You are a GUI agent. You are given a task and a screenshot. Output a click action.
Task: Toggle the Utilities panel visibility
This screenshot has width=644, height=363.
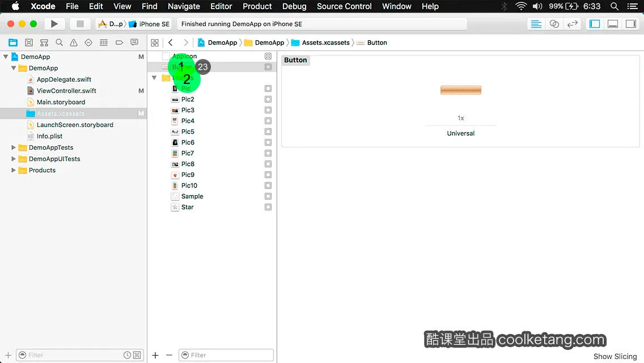pos(631,24)
